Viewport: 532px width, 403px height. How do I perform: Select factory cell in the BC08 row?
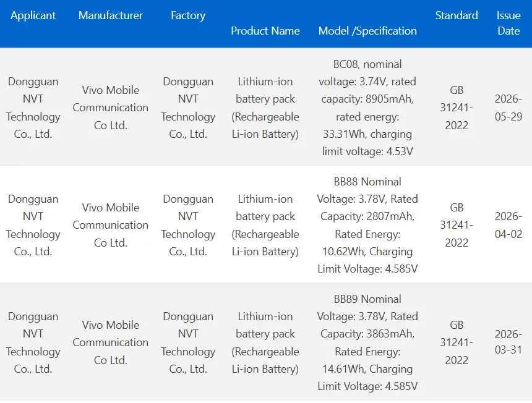[x=188, y=108]
